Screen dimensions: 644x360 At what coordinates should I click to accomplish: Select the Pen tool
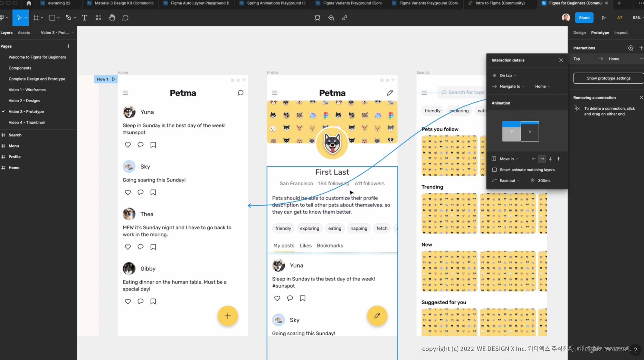pyautogui.click(x=68, y=18)
